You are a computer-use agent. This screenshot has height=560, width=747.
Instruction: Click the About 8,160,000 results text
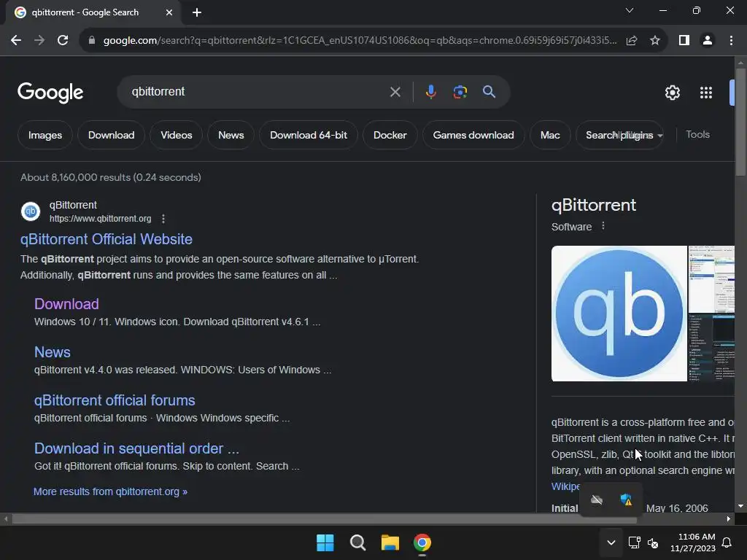(111, 177)
